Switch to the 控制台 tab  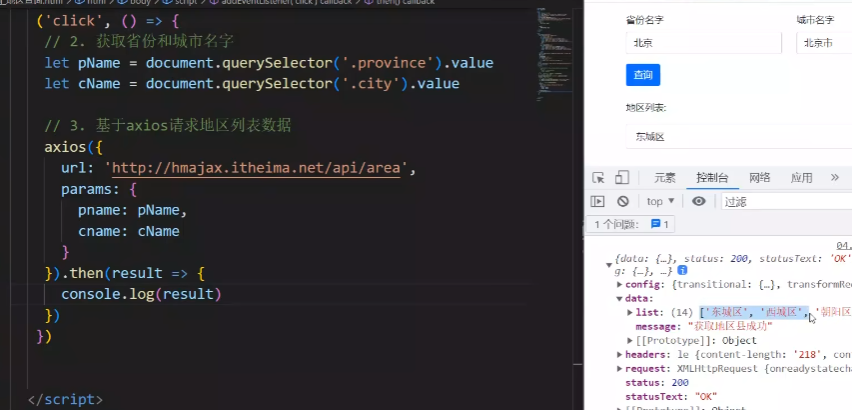click(712, 178)
